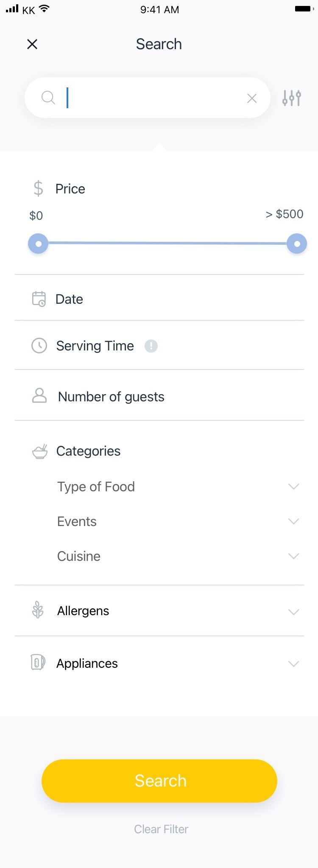Expand the Cuisine category chevron
The width and height of the screenshot is (318, 868).
pos(294,556)
